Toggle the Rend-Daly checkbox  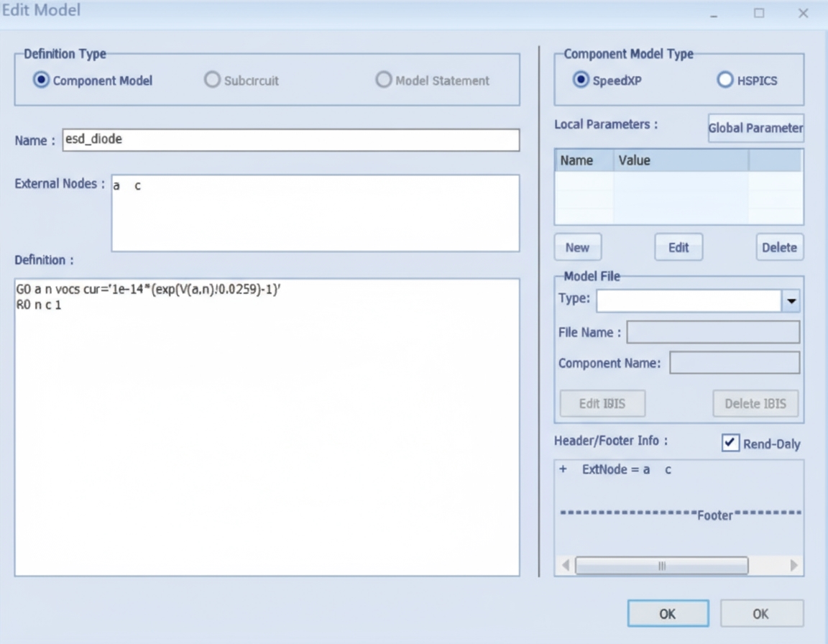[730, 443]
